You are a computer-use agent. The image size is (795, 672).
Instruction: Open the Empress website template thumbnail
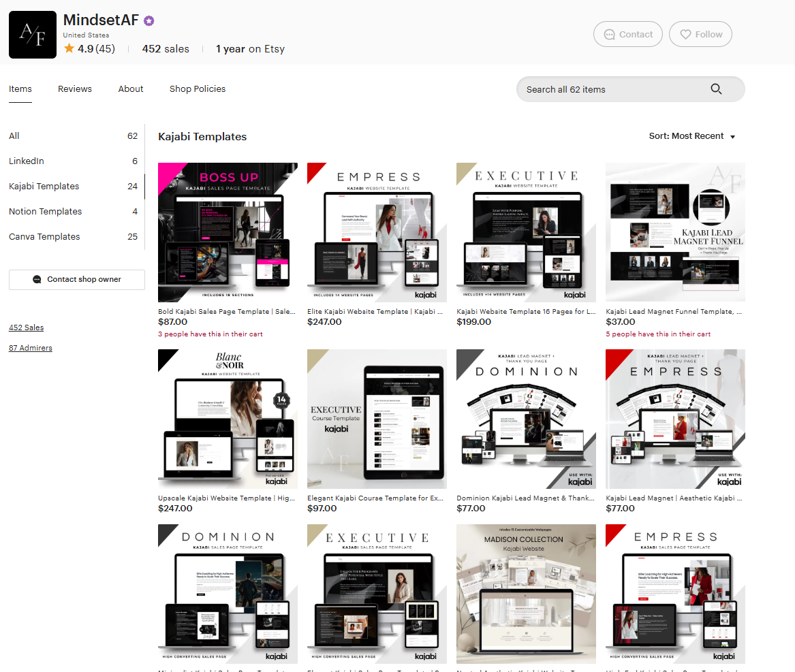pyautogui.click(x=377, y=233)
